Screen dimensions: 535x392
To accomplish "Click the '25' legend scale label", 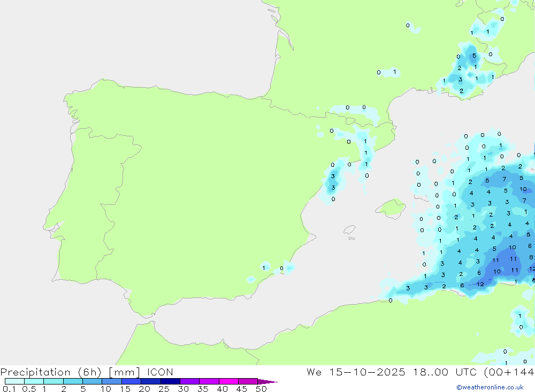I will [164, 389].
